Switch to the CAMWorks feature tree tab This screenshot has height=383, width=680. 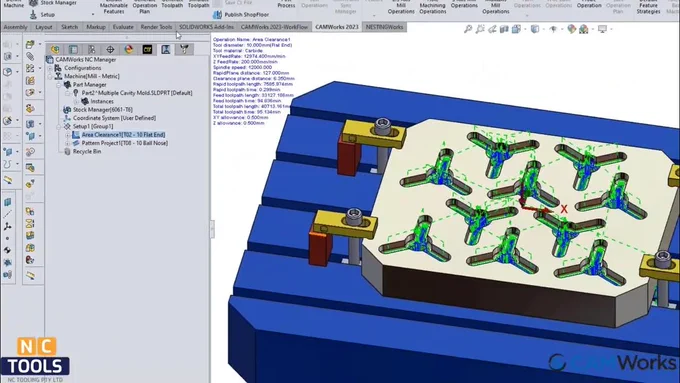pyautogui.click(x=147, y=49)
